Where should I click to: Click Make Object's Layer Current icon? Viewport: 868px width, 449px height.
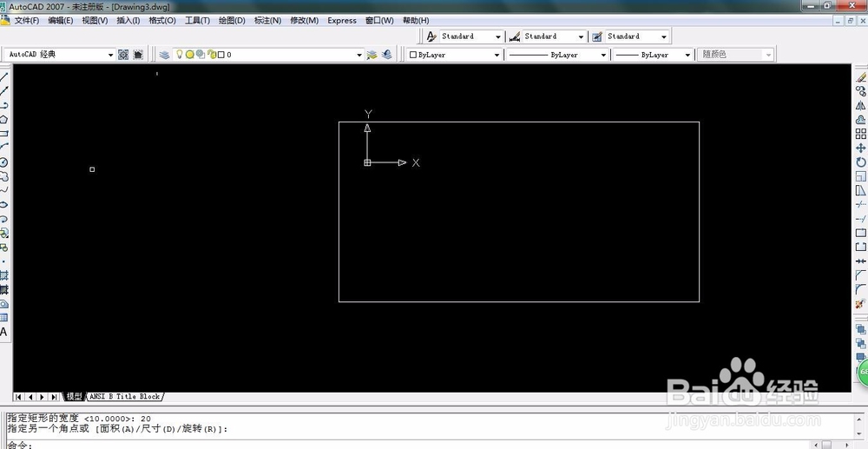point(372,54)
